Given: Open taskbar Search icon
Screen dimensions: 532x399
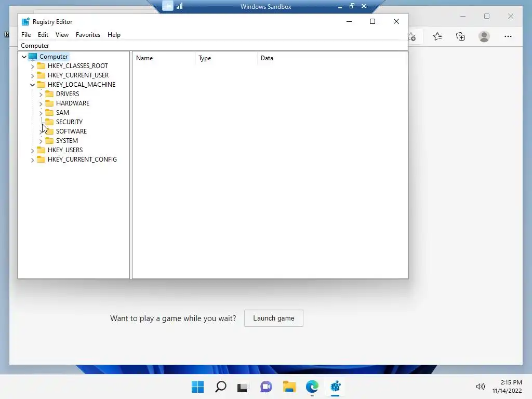Looking at the screenshot, I should point(220,387).
